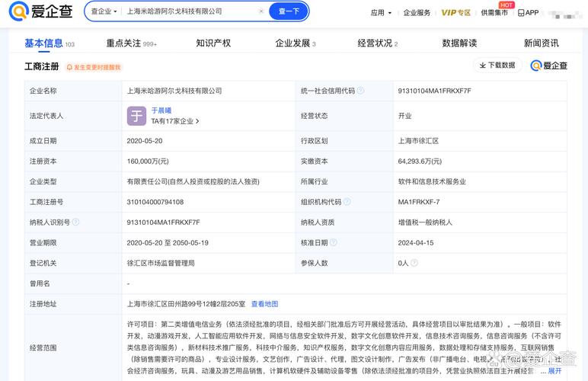The image size is (588, 381).
Task: Open the 查企业 search type dropdown
Action: click(104, 11)
